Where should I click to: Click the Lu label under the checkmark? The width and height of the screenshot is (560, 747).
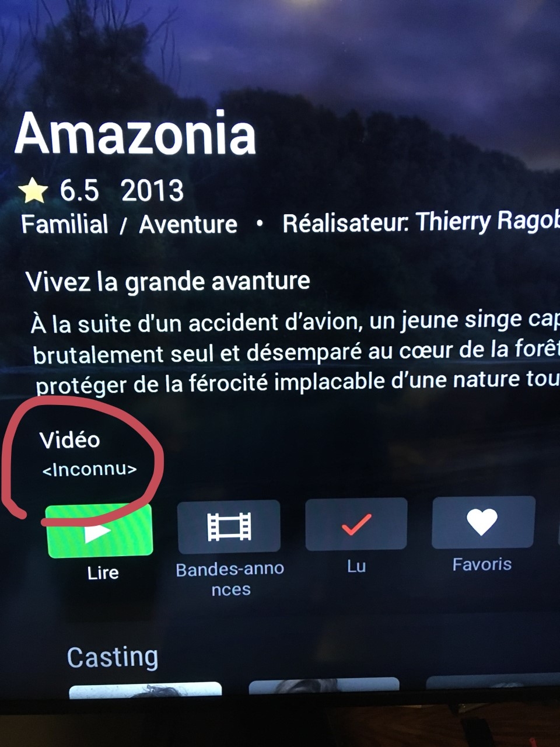pyautogui.click(x=356, y=566)
